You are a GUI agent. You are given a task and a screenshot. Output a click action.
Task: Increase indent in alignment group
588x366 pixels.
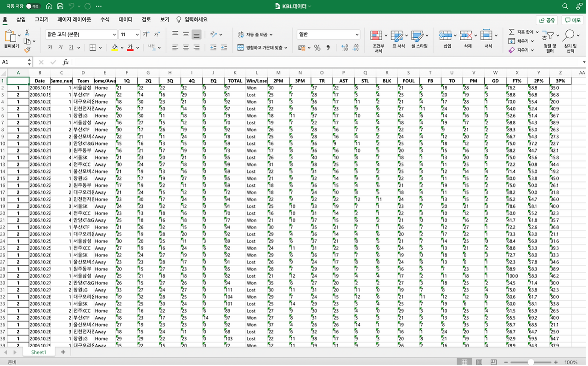pyautogui.click(x=224, y=48)
